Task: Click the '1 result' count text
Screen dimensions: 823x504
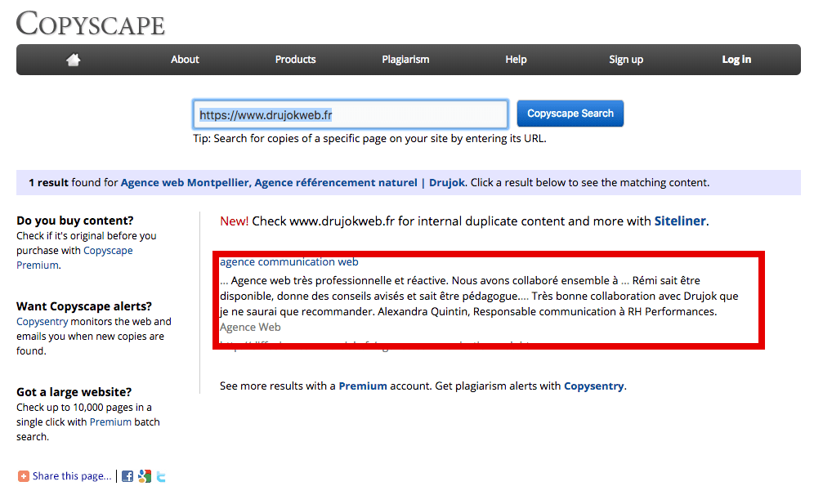Action: [48, 182]
